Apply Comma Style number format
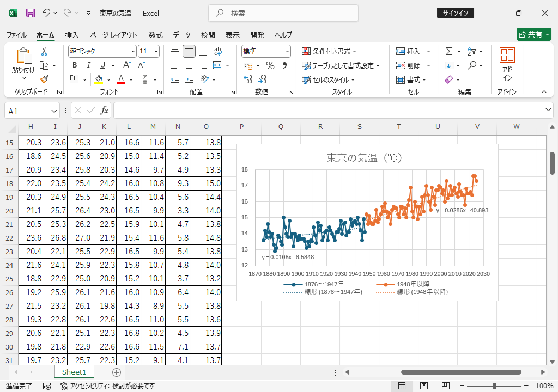The height and width of the screenshot is (392, 558). [284, 65]
